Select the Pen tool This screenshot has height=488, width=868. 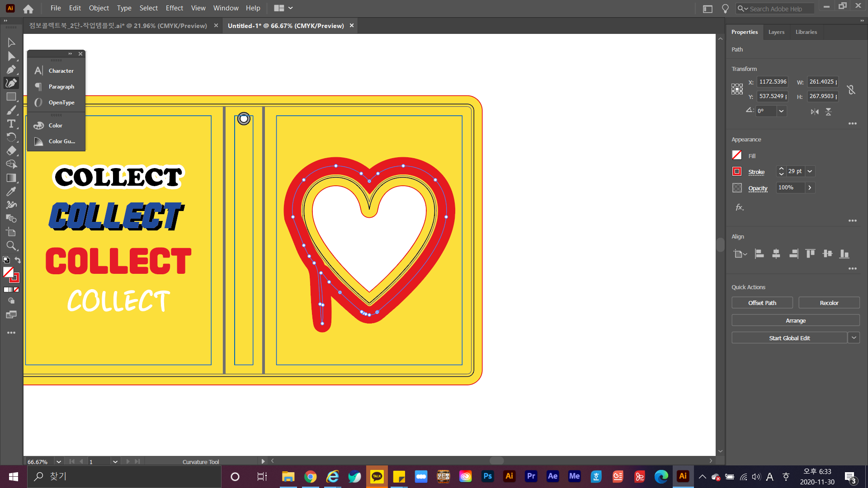11,70
